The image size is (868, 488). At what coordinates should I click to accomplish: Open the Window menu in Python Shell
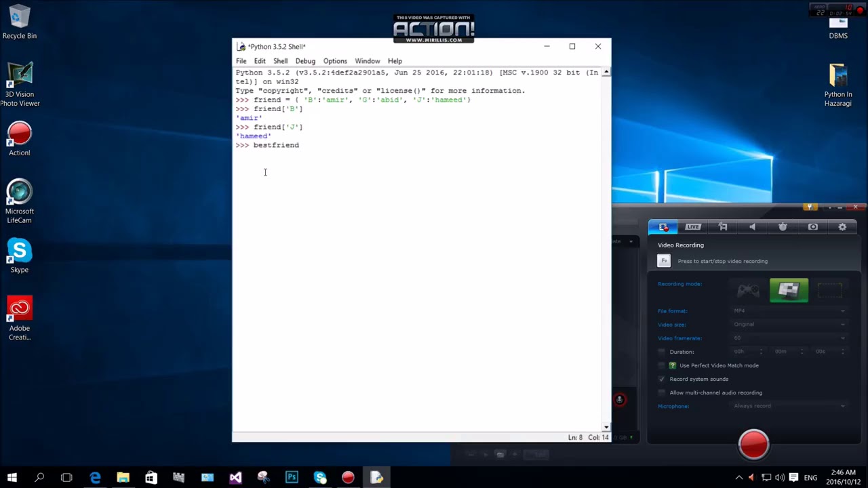tap(368, 61)
